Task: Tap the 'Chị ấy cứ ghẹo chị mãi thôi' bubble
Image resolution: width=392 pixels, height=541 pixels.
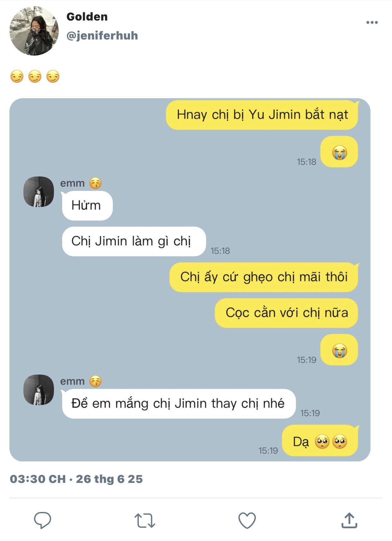Action: click(264, 277)
